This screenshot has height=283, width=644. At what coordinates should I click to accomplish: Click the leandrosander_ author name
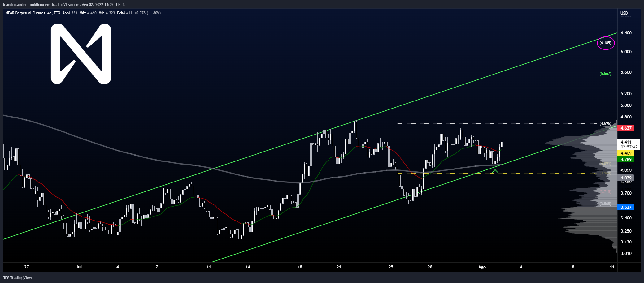click(x=16, y=5)
